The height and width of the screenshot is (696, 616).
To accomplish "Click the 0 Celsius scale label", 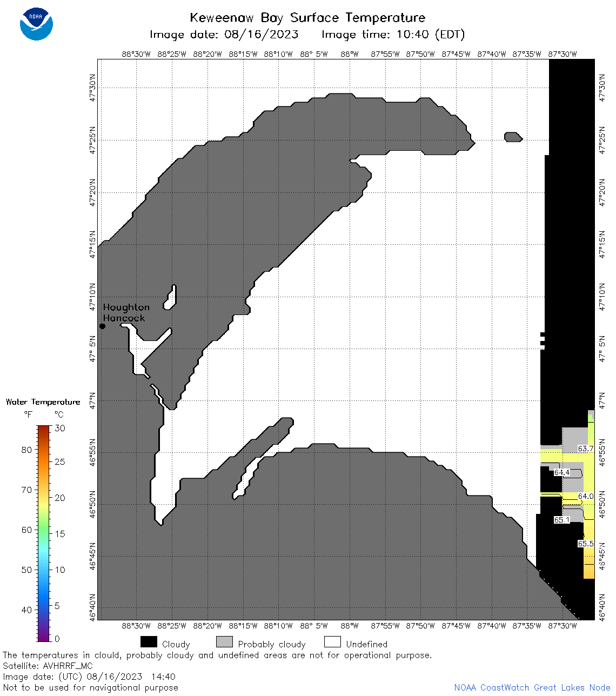I will [x=58, y=639].
